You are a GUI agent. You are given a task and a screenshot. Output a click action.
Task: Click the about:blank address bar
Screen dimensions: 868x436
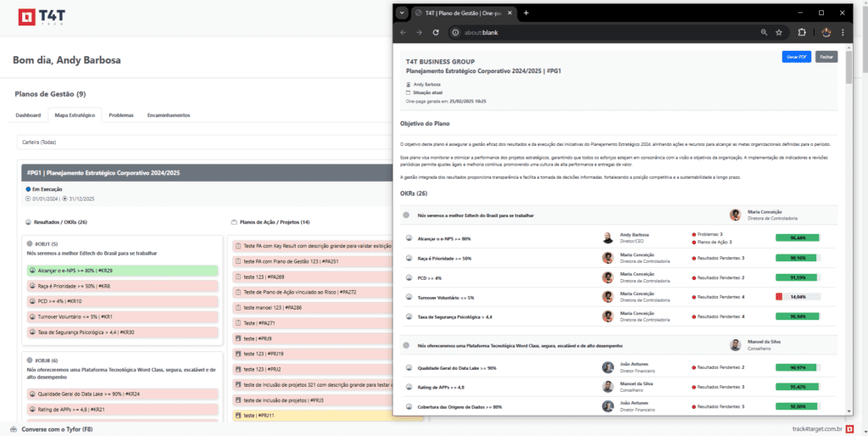click(593, 32)
